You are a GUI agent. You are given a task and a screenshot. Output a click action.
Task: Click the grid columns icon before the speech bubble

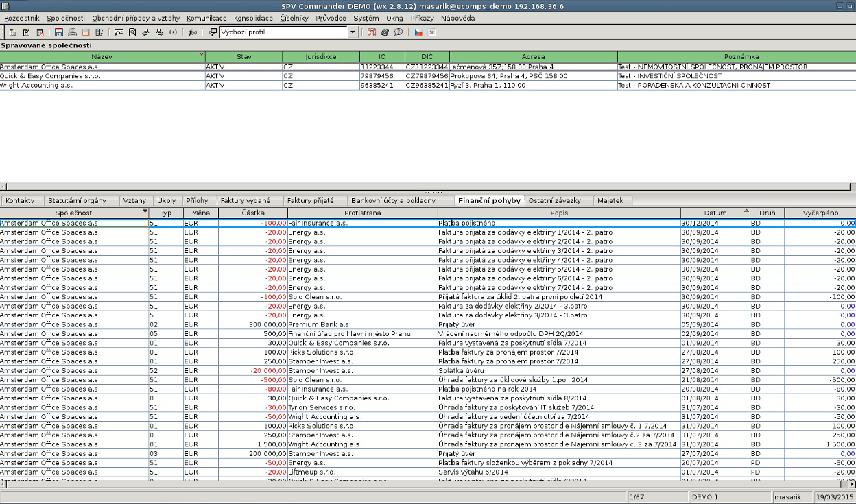point(99,32)
